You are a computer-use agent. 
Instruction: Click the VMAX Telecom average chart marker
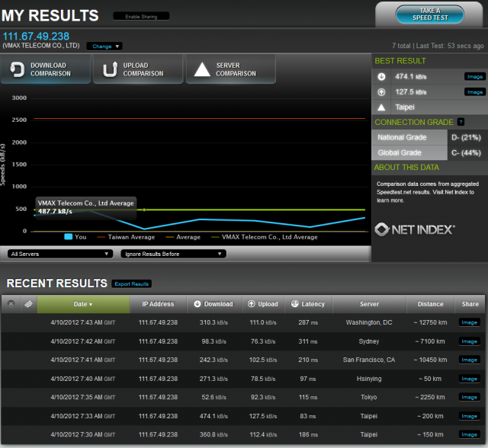pos(144,210)
